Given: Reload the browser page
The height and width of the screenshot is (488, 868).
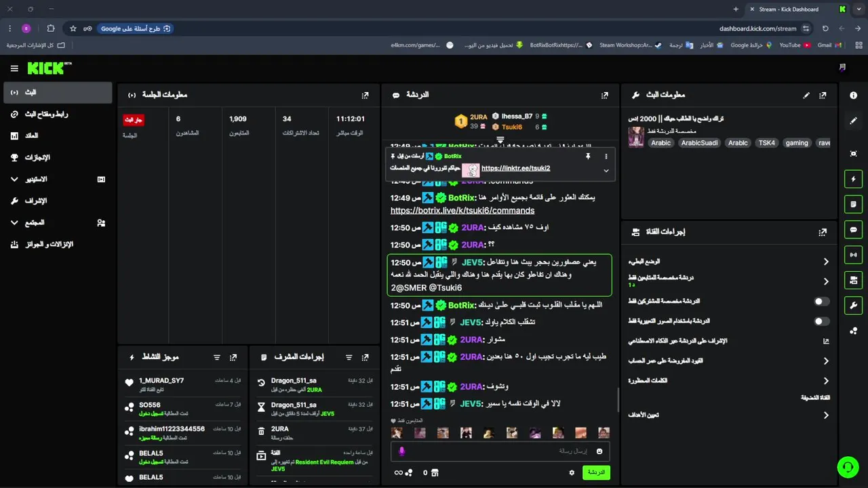Looking at the screenshot, I should pyautogui.click(x=825, y=28).
